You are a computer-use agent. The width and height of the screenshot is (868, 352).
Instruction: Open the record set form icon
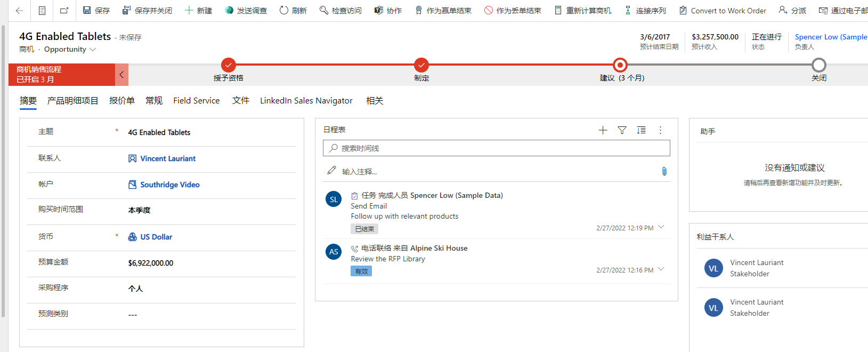pos(42,10)
